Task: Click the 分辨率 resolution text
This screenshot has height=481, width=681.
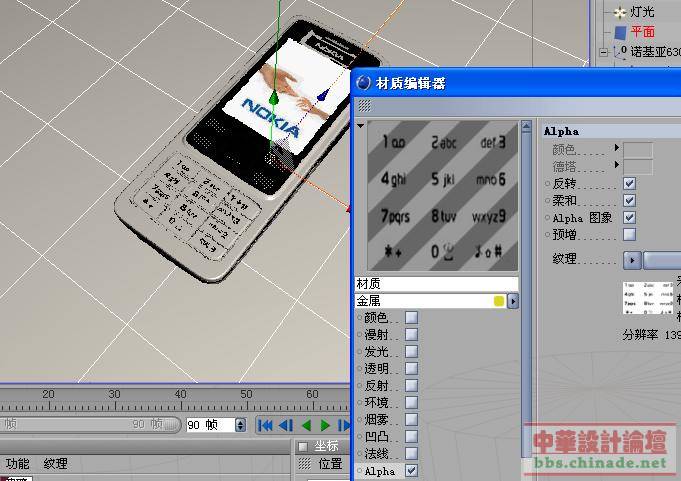Action: click(x=640, y=335)
